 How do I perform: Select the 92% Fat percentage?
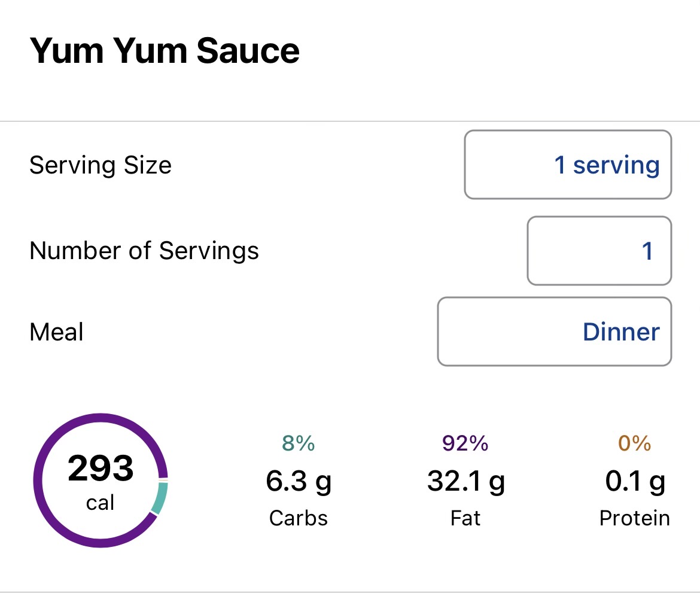point(465,443)
